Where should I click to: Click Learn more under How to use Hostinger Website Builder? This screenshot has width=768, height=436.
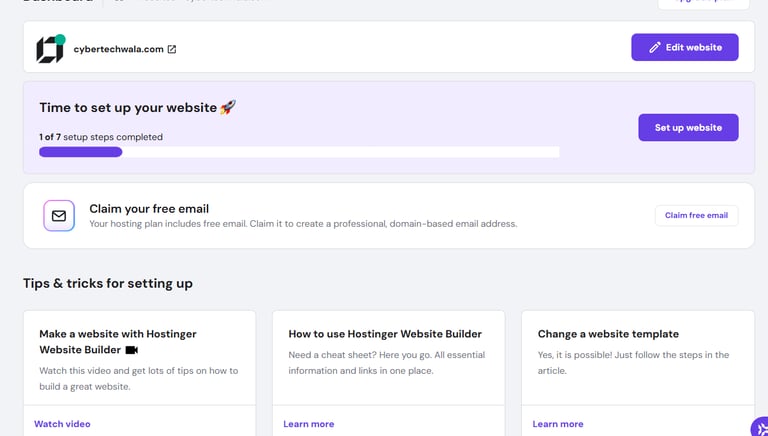(x=308, y=424)
